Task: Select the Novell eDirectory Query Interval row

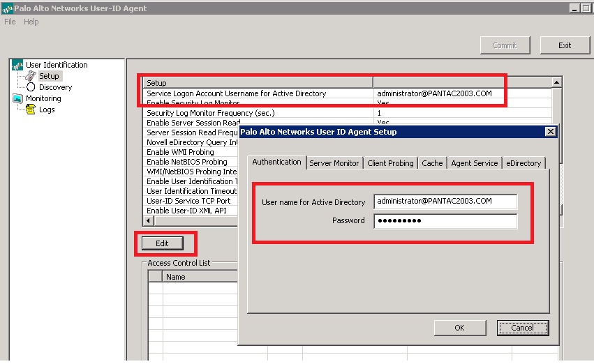Action: [x=191, y=142]
